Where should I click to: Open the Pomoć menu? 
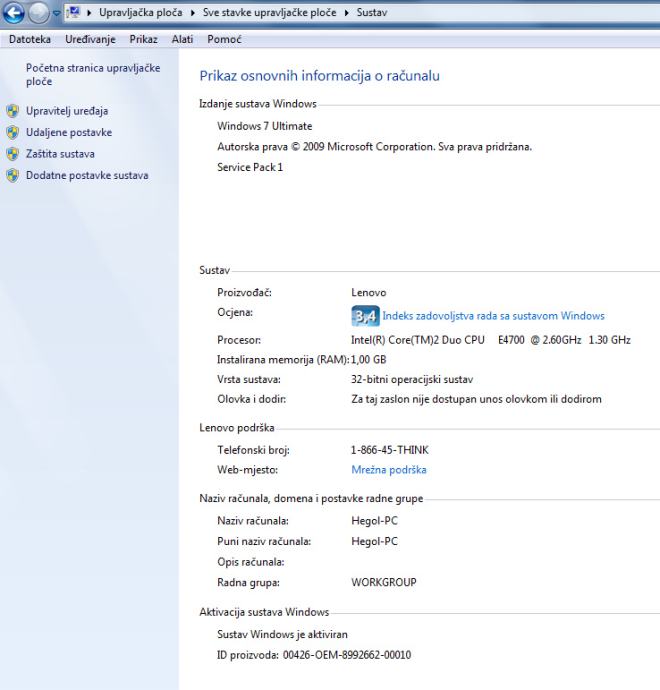224,39
